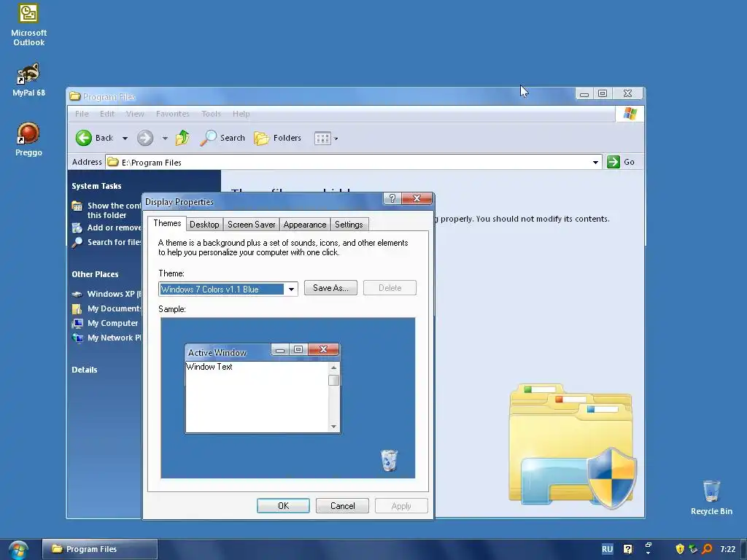747x560 pixels.
Task: Click the Program Files taskbar button
Action: [99, 549]
